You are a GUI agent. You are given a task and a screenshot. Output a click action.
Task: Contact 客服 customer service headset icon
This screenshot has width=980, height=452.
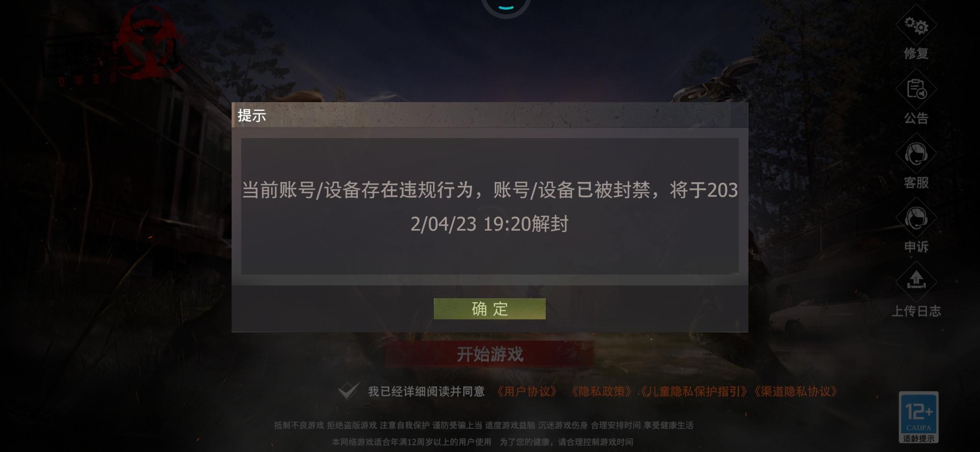916,154
